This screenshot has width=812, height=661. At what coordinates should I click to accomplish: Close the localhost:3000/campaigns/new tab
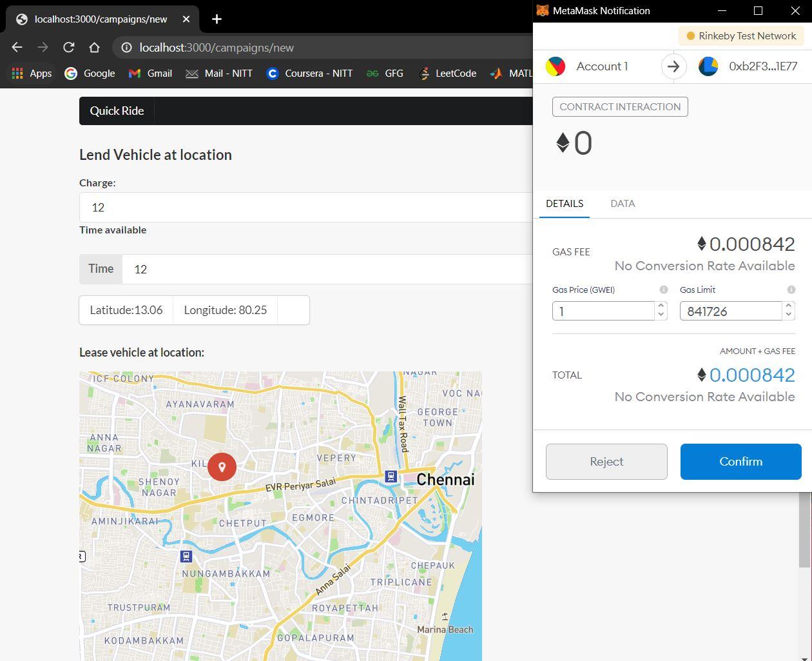tap(186, 19)
